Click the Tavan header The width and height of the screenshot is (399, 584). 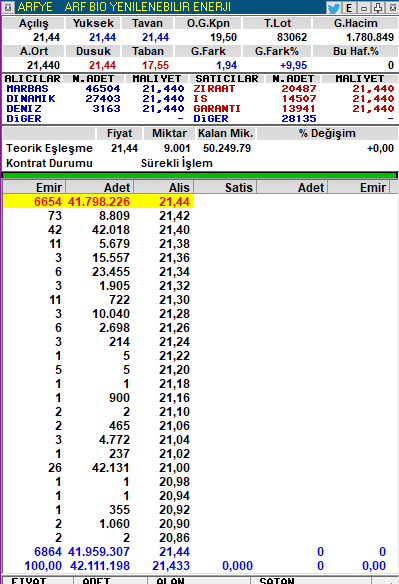coord(148,23)
